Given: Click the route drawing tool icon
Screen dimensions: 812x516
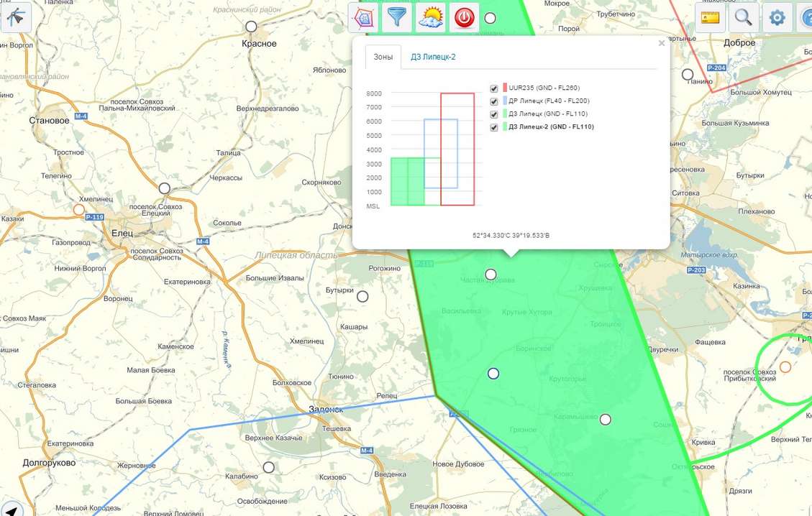Looking at the screenshot, I should [16, 17].
